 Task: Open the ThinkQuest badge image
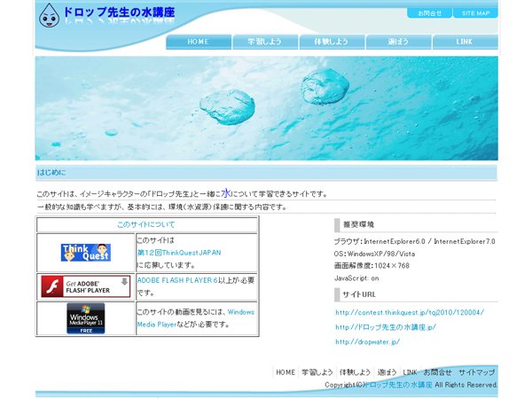85,253
